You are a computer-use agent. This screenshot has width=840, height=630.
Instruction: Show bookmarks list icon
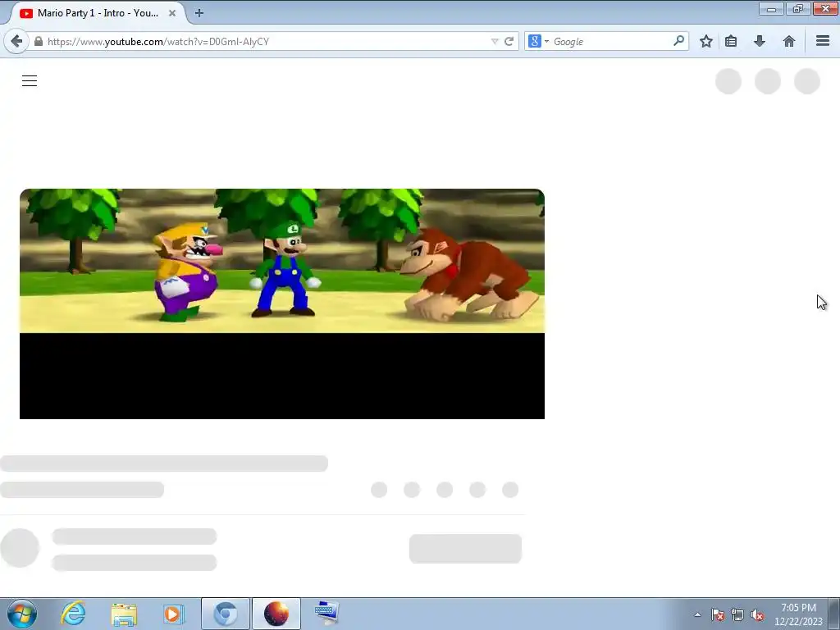(x=731, y=41)
